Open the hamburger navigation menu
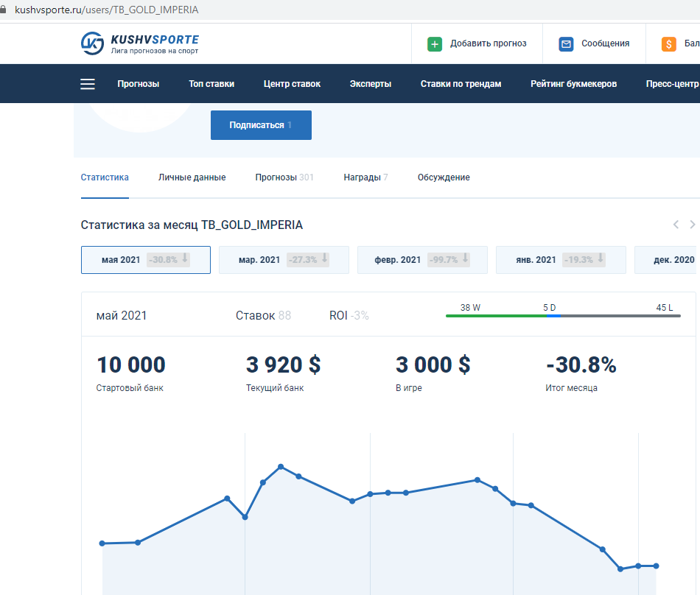Screen dimensions: 700x595 88,84
